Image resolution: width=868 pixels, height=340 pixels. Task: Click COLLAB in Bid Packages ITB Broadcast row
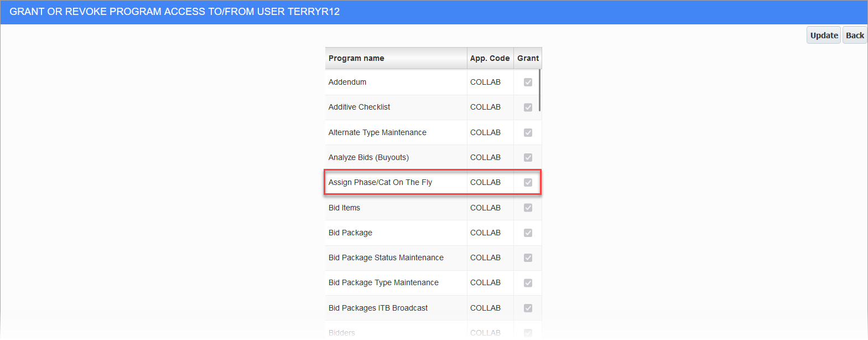485,308
